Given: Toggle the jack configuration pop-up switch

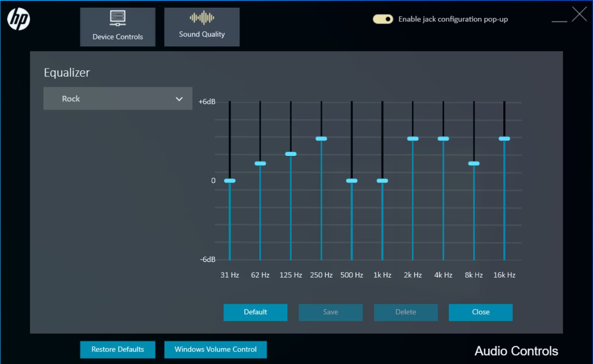Looking at the screenshot, I should (382, 19).
